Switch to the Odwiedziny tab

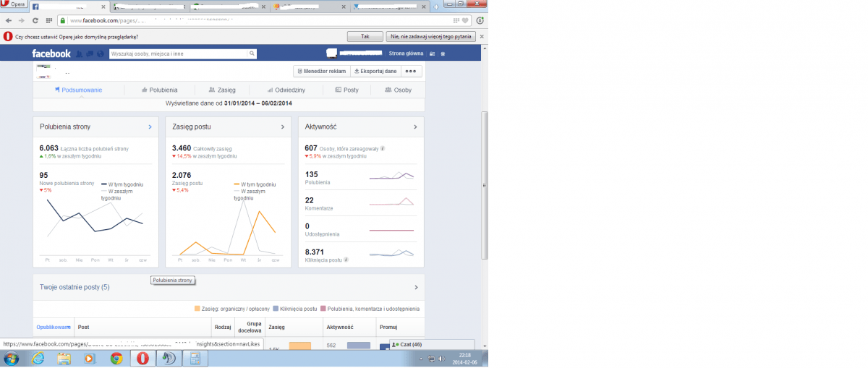click(286, 90)
